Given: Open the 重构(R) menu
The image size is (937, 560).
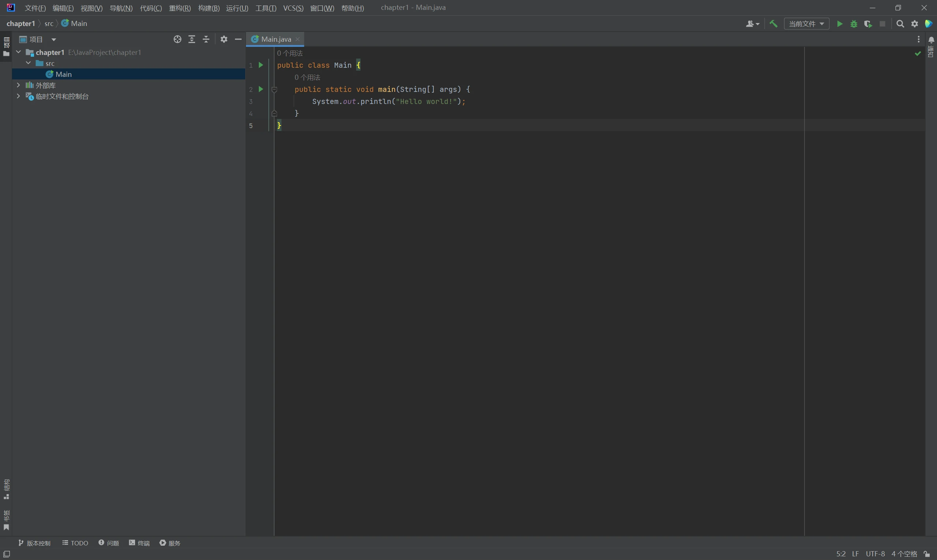Looking at the screenshot, I should click(x=180, y=8).
